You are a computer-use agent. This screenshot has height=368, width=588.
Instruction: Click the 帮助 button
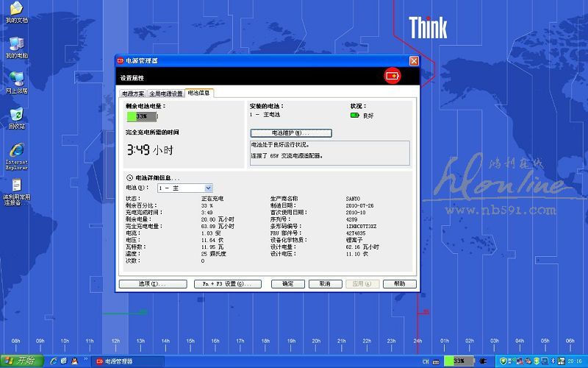[399, 283]
